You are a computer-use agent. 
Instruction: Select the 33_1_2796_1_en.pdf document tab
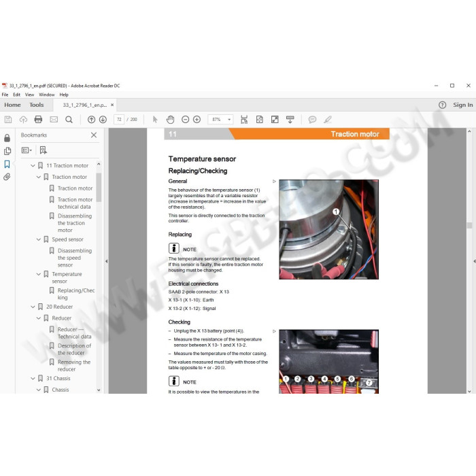[85, 105]
